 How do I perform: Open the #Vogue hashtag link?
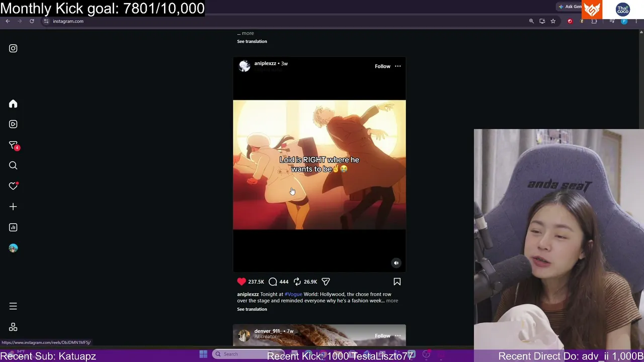293,294
